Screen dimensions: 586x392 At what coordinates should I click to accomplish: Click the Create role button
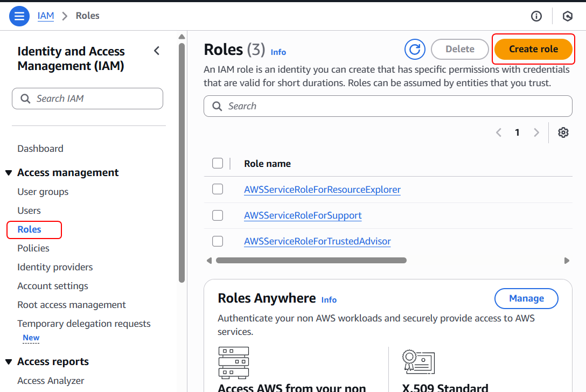(x=533, y=49)
